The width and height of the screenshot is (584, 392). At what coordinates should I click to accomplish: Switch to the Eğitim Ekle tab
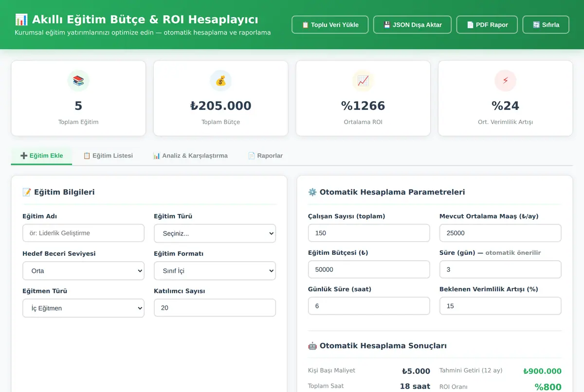point(41,156)
